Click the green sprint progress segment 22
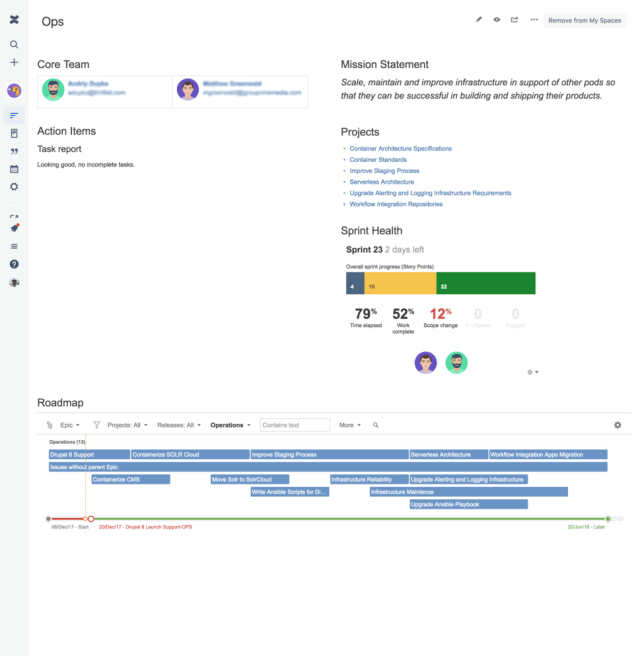This screenshot has width=640, height=660. [x=486, y=283]
